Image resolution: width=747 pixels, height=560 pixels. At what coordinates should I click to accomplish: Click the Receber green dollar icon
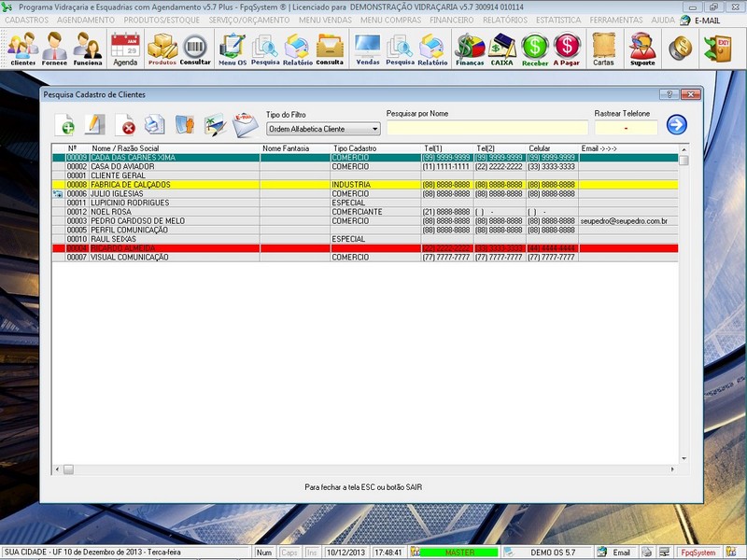pos(535,48)
